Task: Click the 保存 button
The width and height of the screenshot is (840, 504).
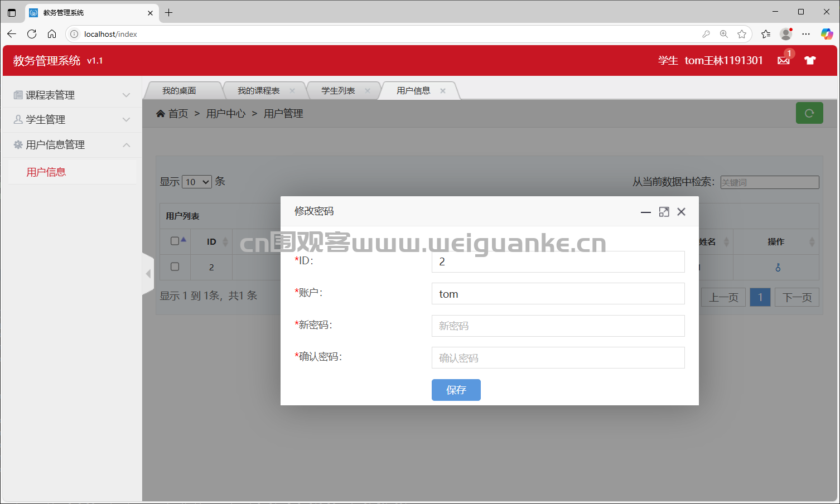Action: (456, 390)
